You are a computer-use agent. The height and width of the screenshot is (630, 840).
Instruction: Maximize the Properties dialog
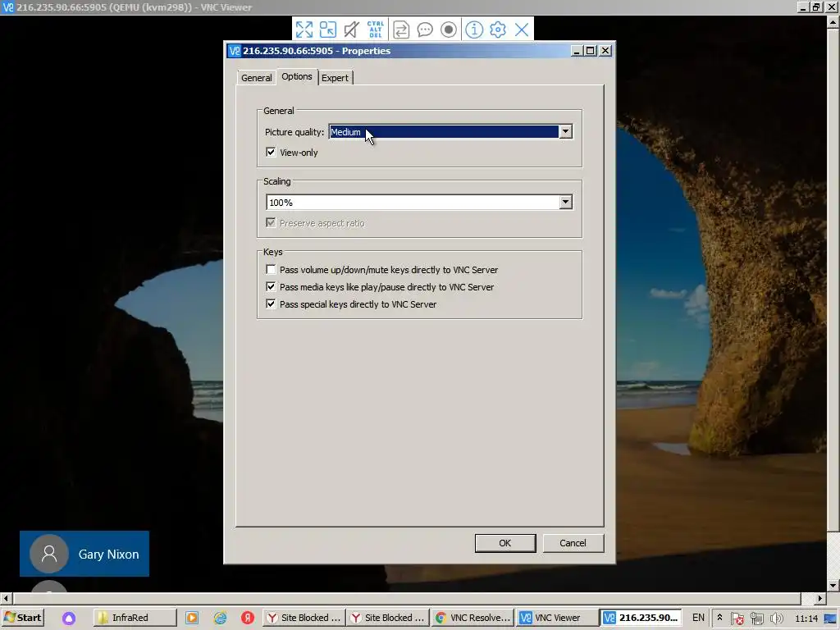coord(591,50)
